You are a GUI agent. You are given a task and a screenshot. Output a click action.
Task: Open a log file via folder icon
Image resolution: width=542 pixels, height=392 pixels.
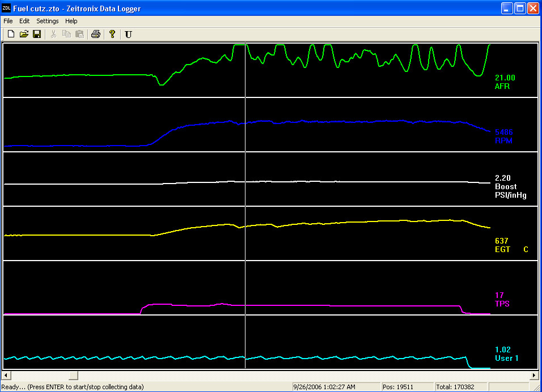(x=24, y=35)
